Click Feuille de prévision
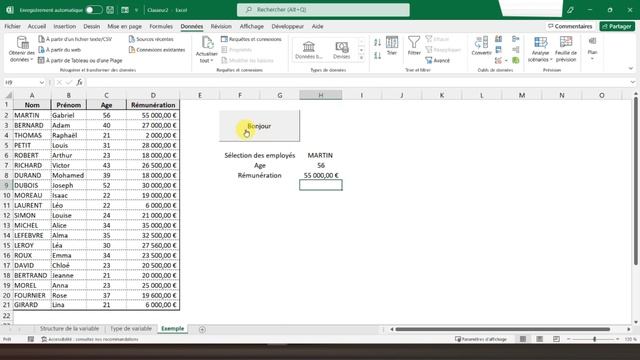640x360 pixels. click(x=566, y=49)
